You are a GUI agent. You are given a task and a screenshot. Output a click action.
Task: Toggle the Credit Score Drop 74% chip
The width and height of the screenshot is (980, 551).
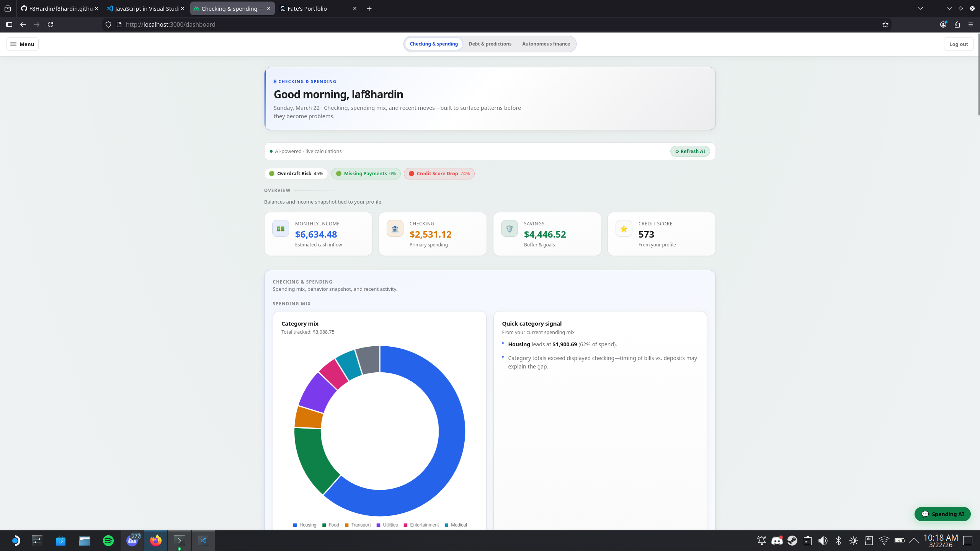coord(439,173)
